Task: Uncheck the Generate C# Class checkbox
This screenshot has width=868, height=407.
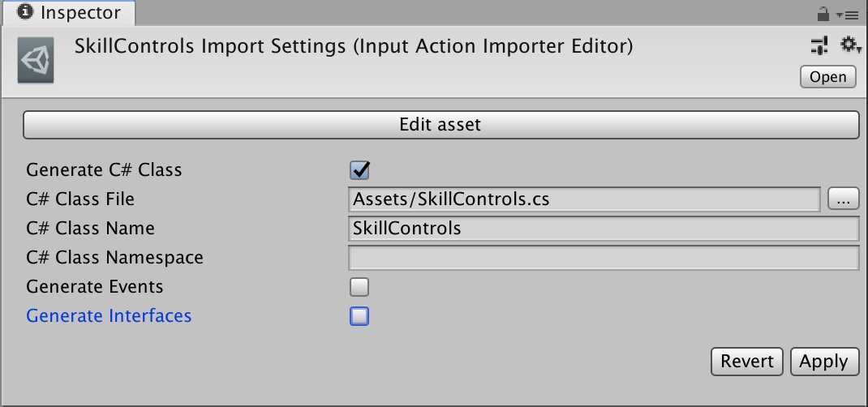Action: click(x=359, y=169)
